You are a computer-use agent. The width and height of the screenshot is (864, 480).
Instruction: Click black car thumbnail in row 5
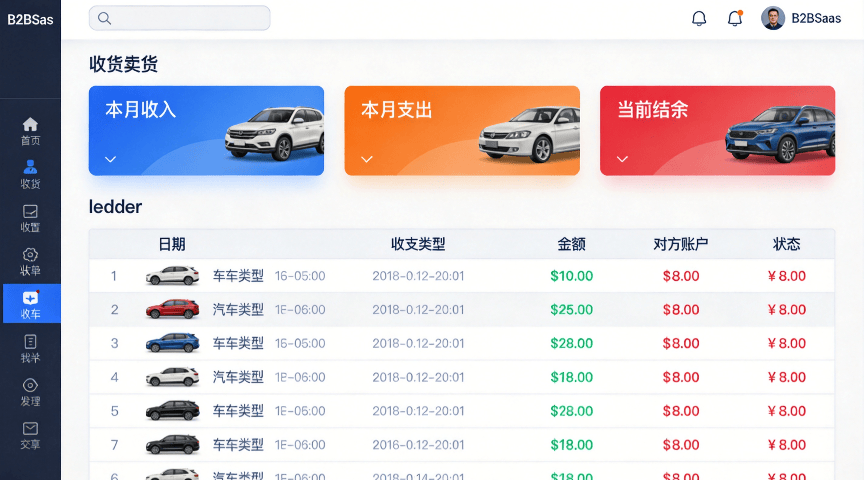click(x=172, y=411)
